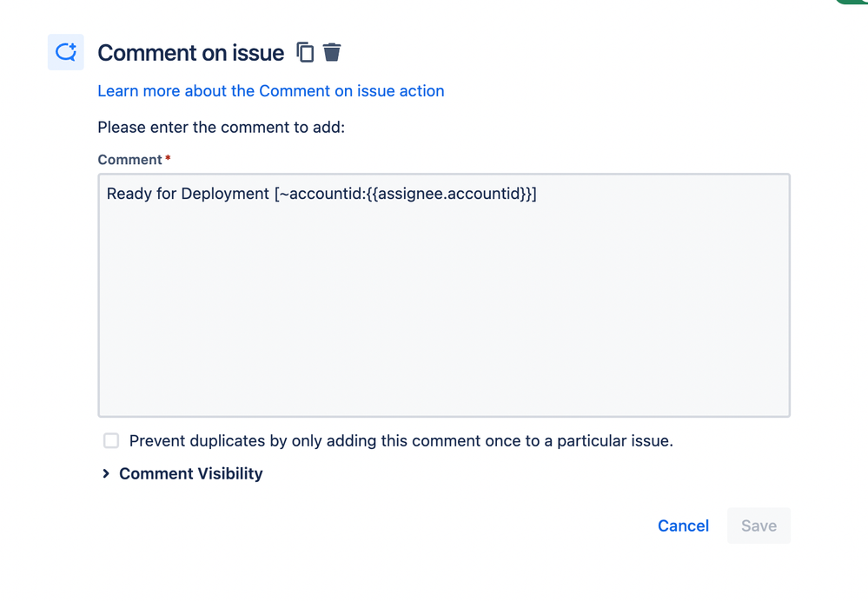Screen dimensions: 868x601
Task: Click the red asterisk marking Comment as required
Action: (167, 159)
